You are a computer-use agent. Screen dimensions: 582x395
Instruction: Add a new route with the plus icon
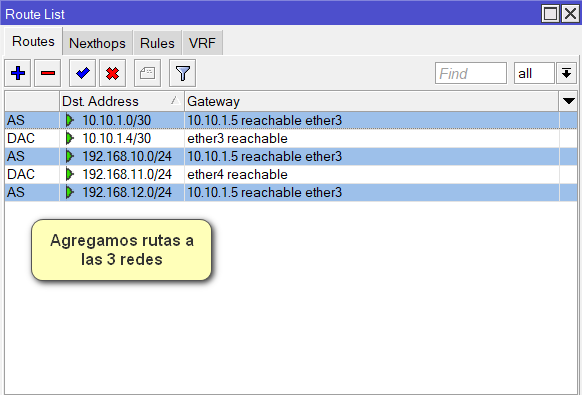(x=18, y=73)
